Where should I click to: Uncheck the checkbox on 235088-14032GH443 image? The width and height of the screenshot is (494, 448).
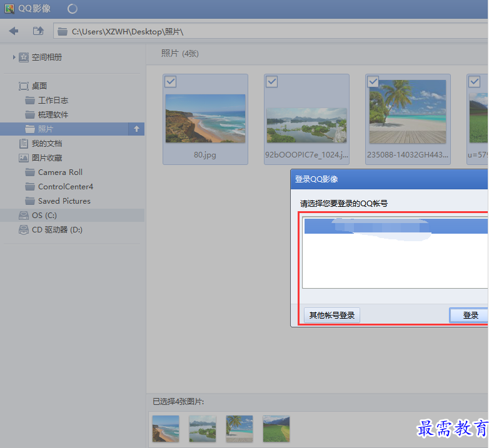[373, 82]
